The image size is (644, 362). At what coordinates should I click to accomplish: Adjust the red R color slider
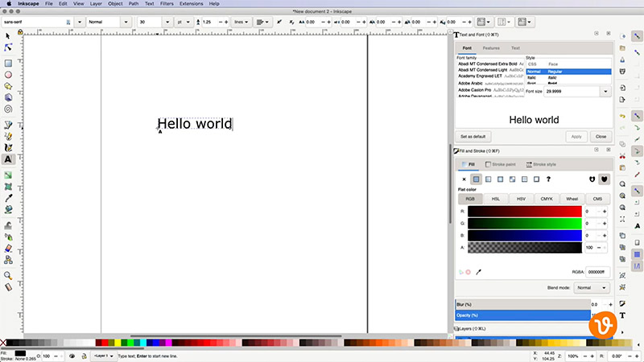point(525,212)
